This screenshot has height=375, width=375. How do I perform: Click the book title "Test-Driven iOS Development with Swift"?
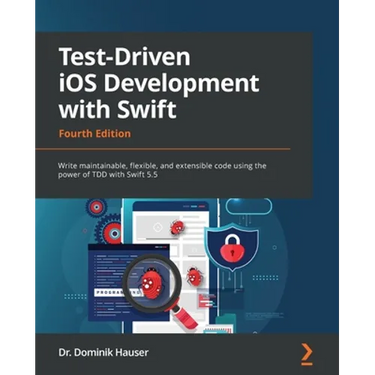coord(159,83)
